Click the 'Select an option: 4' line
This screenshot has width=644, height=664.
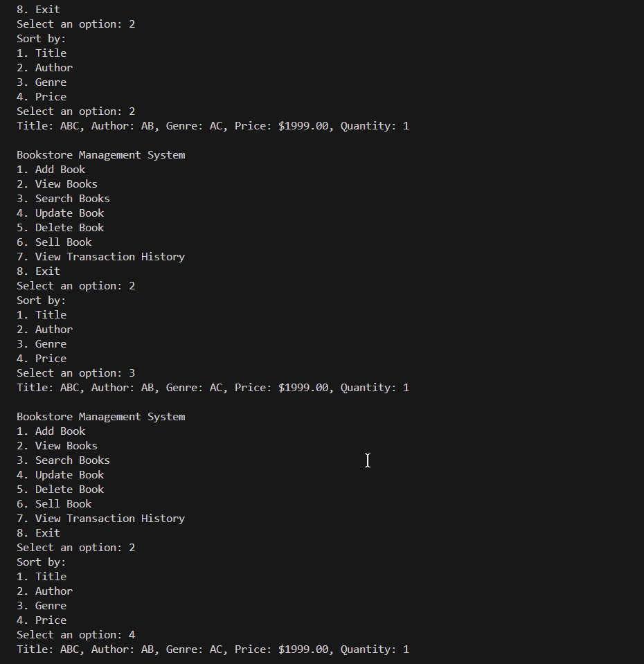[x=76, y=635]
